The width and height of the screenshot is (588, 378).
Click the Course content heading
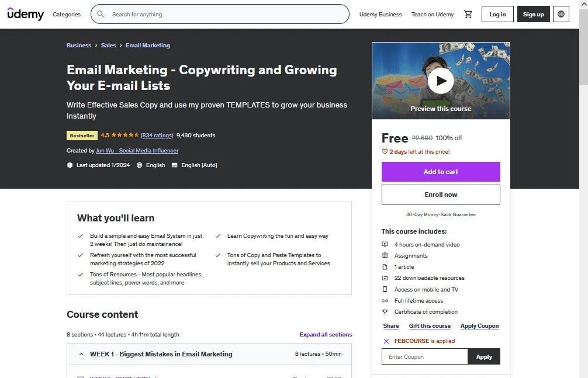102,314
